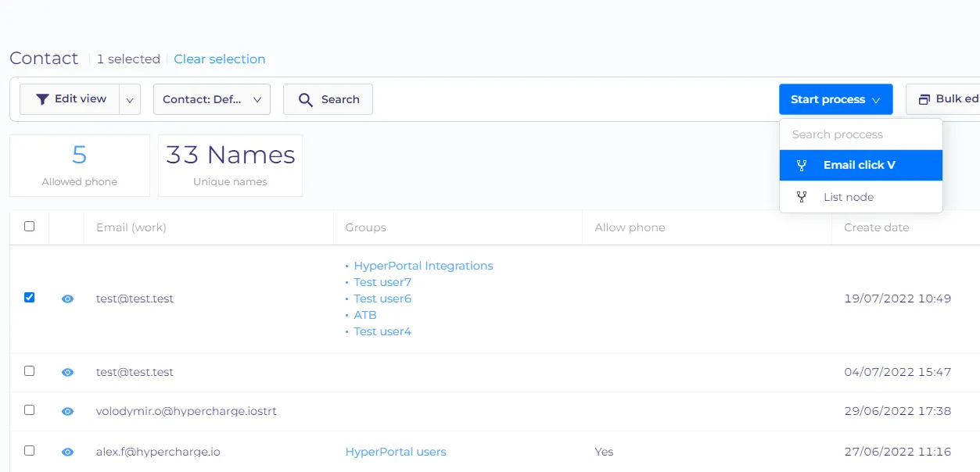Open ATB group link

(365, 315)
